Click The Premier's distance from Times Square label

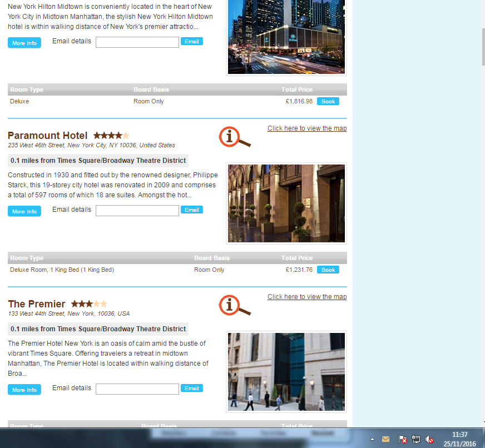point(98,329)
